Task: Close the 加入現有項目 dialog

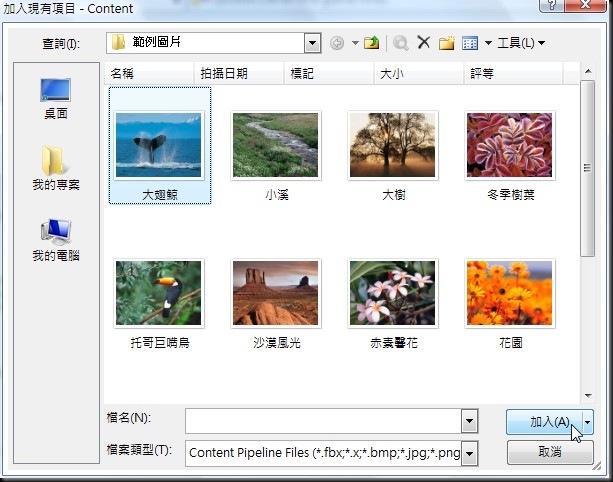Action: (x=585, y=5)
